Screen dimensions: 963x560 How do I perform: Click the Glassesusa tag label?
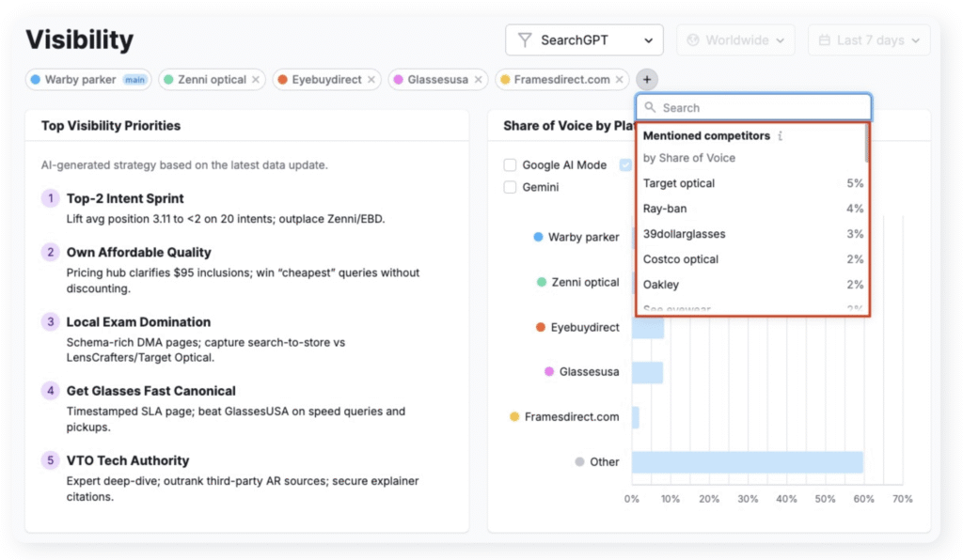point(438,80)
